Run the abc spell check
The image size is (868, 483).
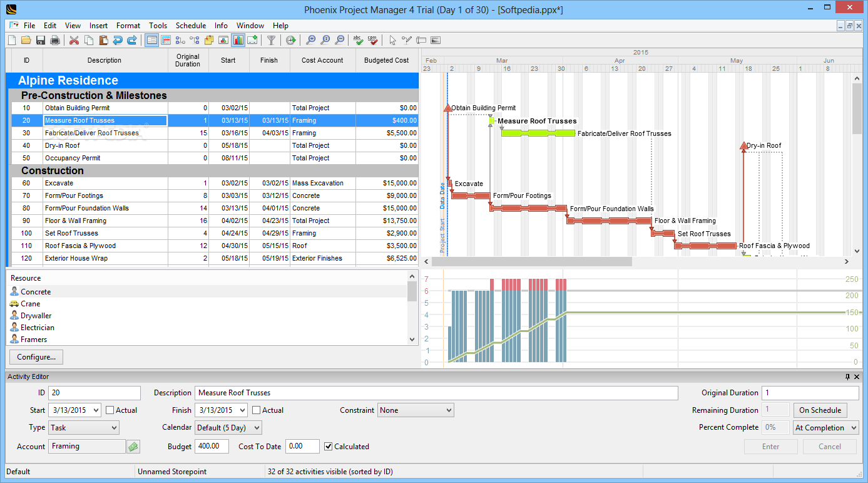(x=359, y=40)
